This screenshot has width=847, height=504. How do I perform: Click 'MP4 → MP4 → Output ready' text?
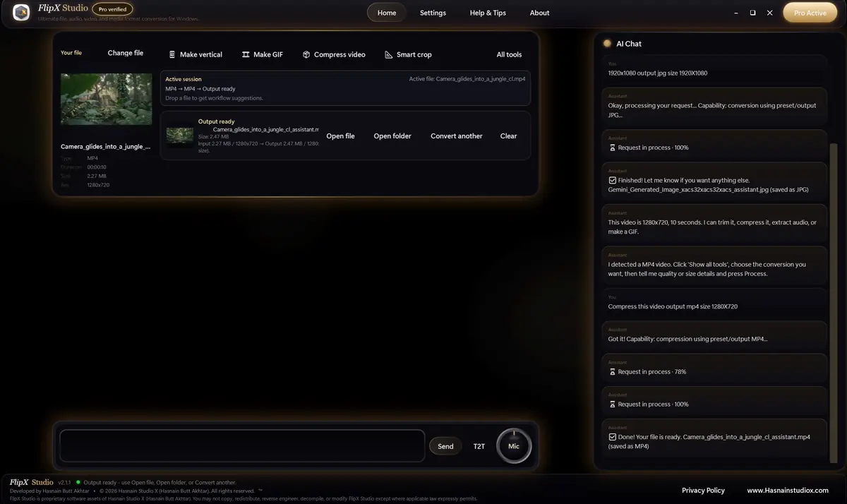point(200,89)
